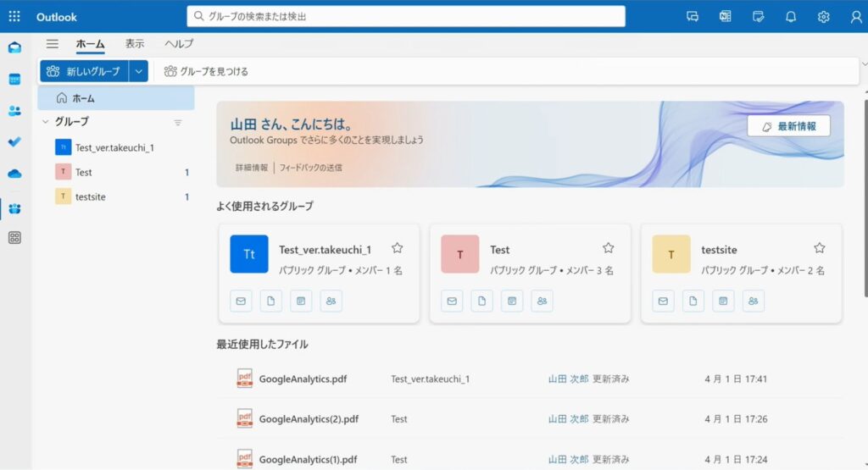Viewport: 868px width, 470px height.
Task: Toggle the star on the Test group card
Action: (608, 248)
